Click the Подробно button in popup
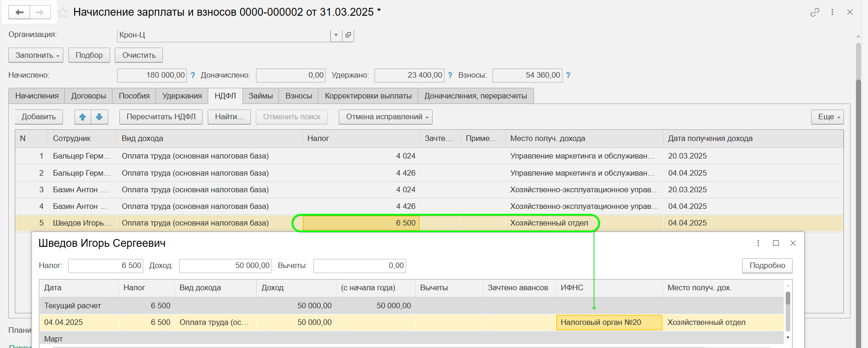 (x=767, y=266)
